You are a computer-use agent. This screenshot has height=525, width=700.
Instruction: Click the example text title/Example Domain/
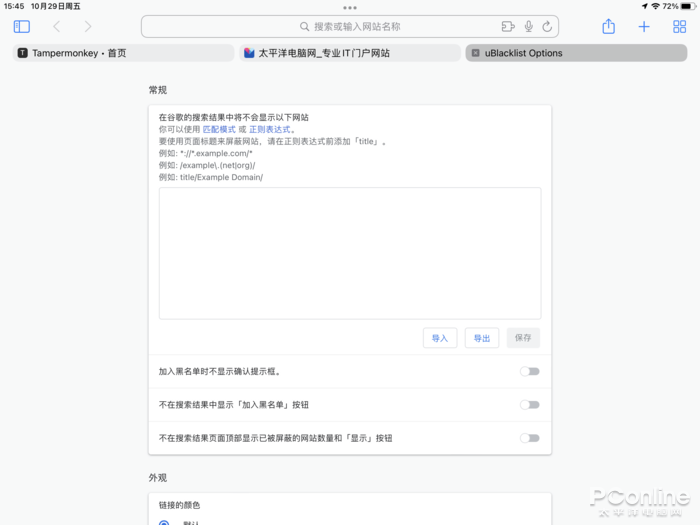tap(221, 177)
